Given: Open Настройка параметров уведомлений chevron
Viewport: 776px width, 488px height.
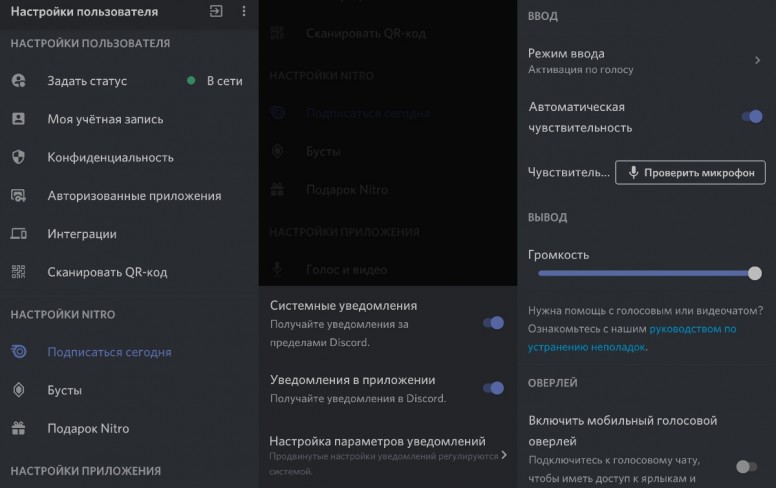Looking at the screenshot, I should pos(504,455).
